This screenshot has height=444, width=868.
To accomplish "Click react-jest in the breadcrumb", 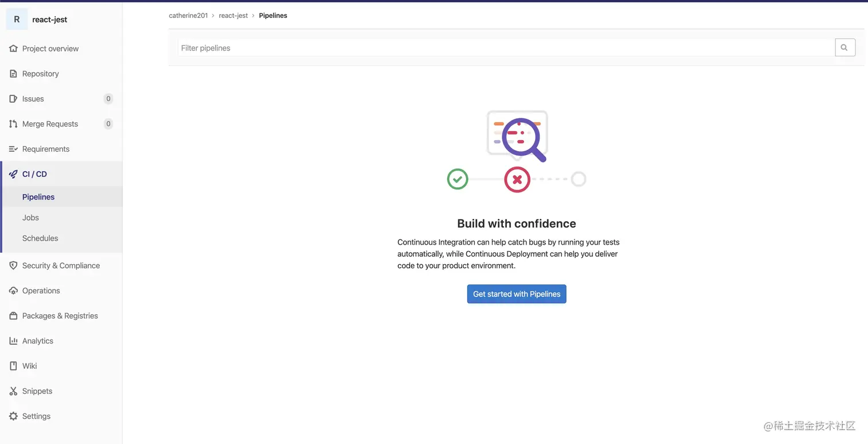I will tap(233, 16).
